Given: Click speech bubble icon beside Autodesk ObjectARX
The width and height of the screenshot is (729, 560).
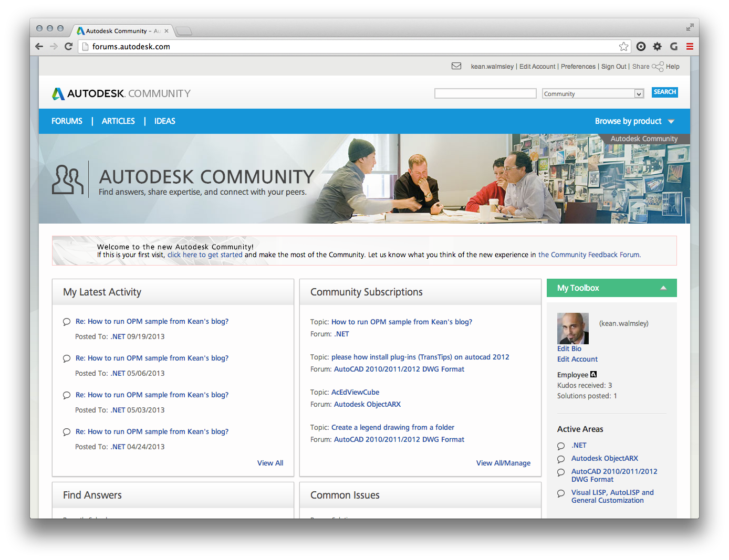Looking at the screenshot, I should (561, 459).
